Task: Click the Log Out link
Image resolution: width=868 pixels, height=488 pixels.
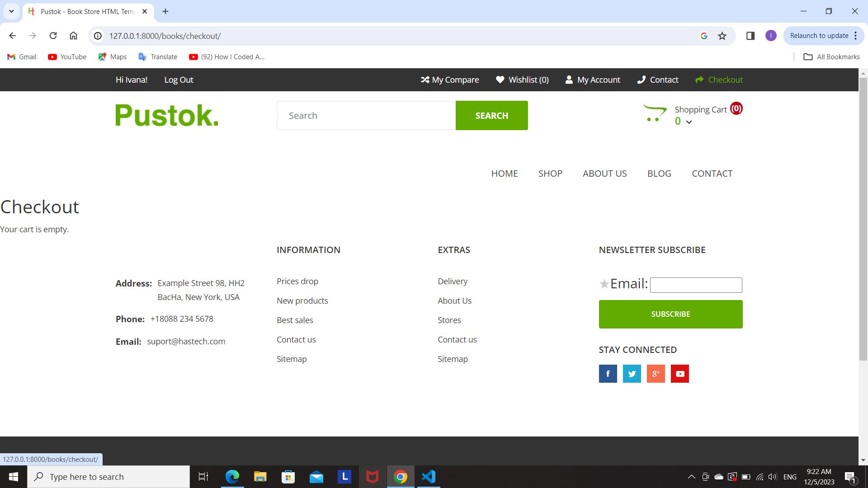Action: (179, 80)
